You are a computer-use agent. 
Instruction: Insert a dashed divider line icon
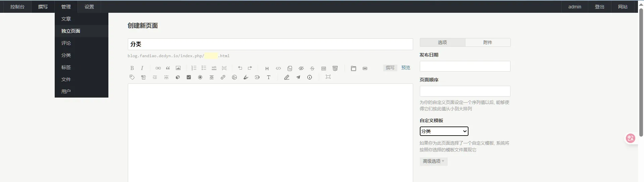[x=166, y=77]
